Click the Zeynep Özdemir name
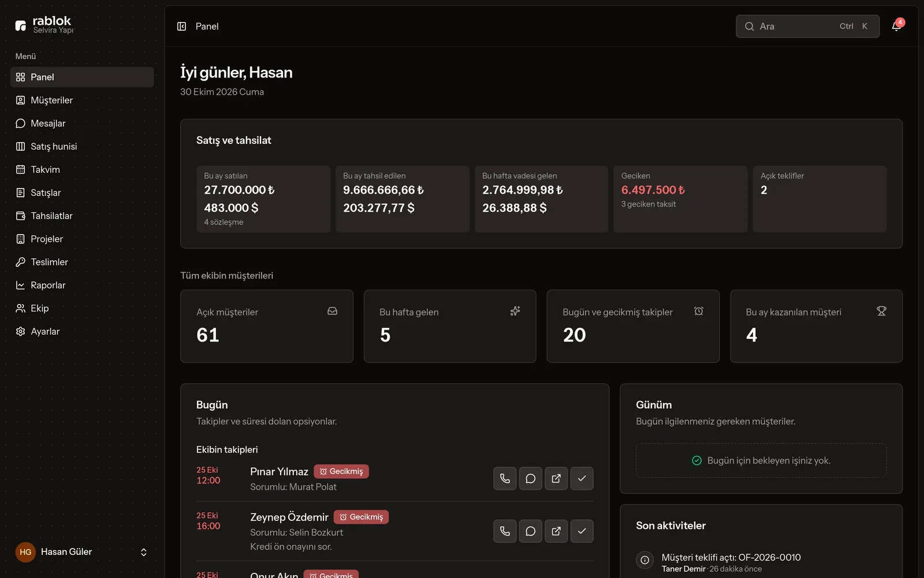 click(x=289, y=517)
